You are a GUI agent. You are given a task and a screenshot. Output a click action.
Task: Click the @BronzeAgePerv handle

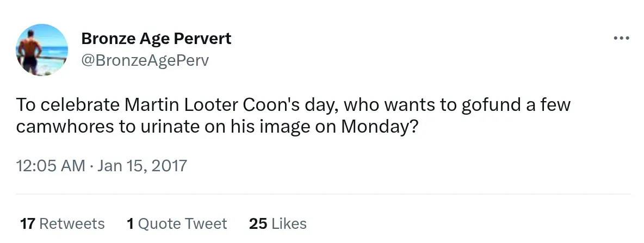145,60
